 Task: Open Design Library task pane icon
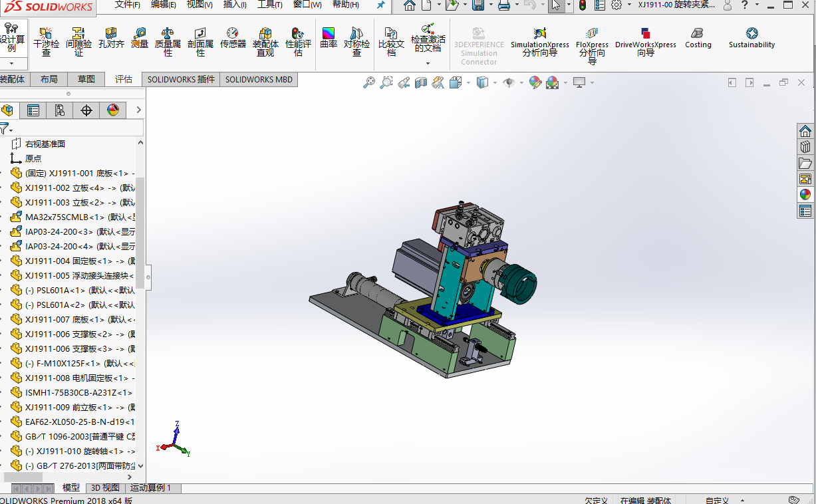pyautogui.click(x=805, y=147)
